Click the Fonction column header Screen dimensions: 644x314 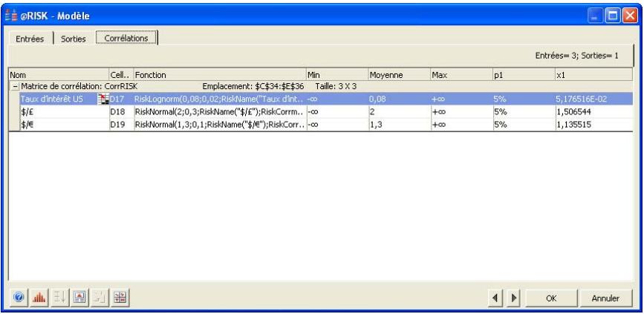[219, 75]
